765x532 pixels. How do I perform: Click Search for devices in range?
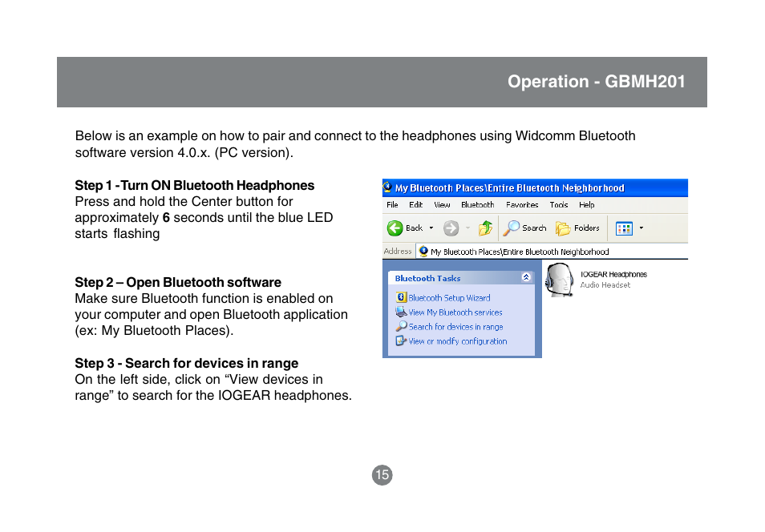pyautogui.click(x=455, y=327)
